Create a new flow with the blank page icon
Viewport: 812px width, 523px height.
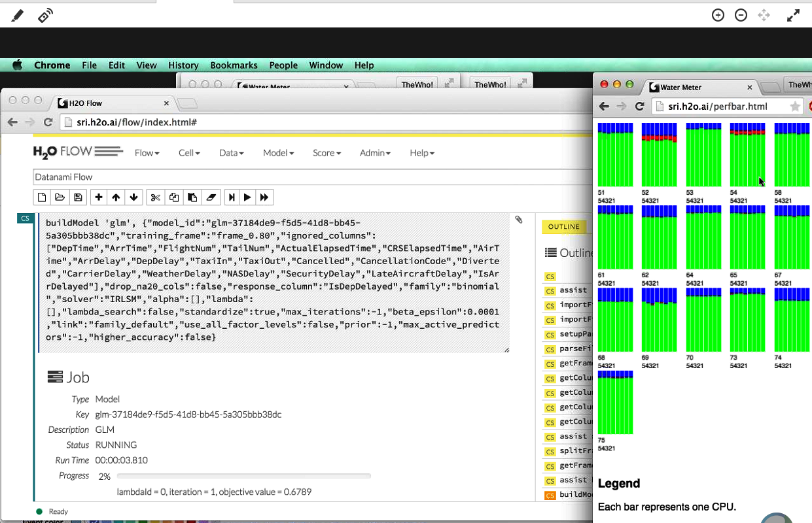42,197
